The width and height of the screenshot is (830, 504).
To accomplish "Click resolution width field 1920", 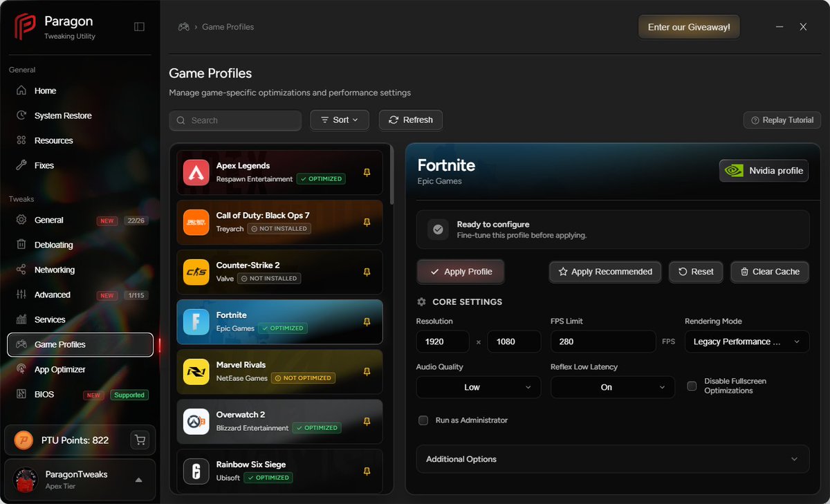I will pyautogui.click(x=443, y=342).
